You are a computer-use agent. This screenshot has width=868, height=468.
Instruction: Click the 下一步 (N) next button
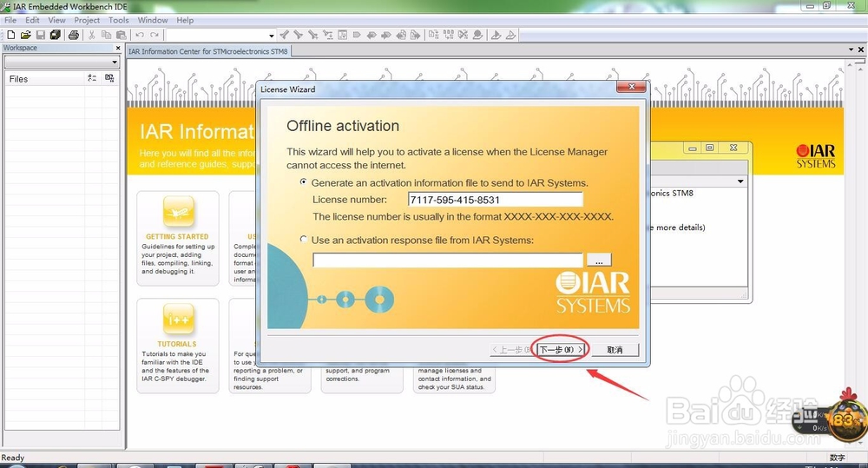(561, 349)
